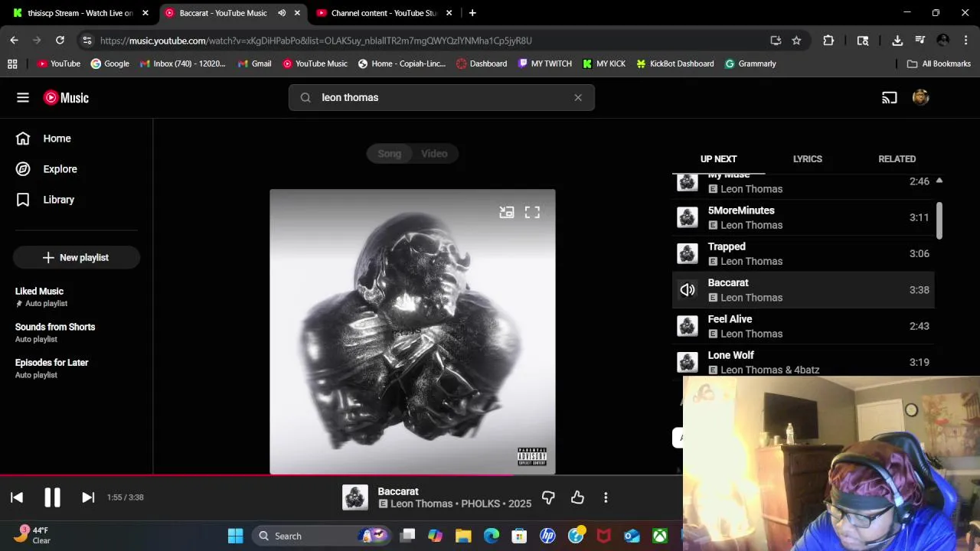This screenshot has height=551, width=980.
Task: Enter fullscreen on the album art
Action: tap(532, 212)
